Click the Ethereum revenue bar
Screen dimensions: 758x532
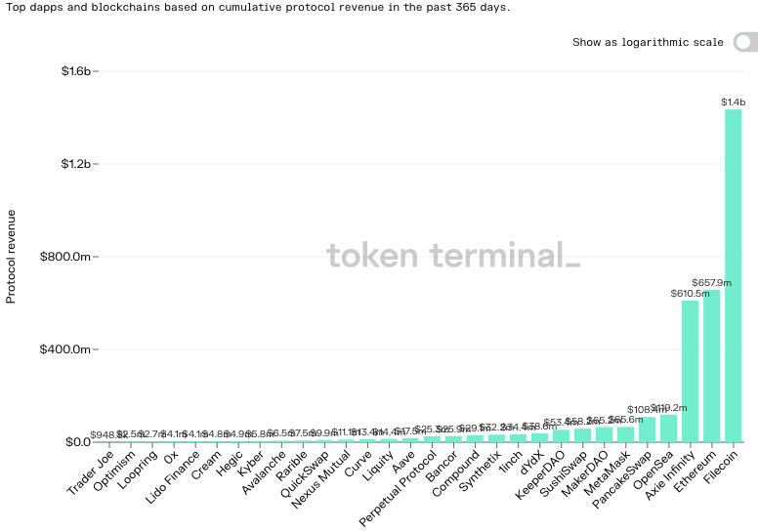711,365
